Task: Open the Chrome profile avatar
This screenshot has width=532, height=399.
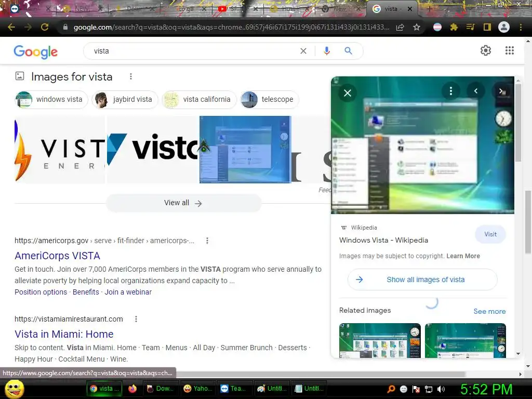Action: click(504, 27)
